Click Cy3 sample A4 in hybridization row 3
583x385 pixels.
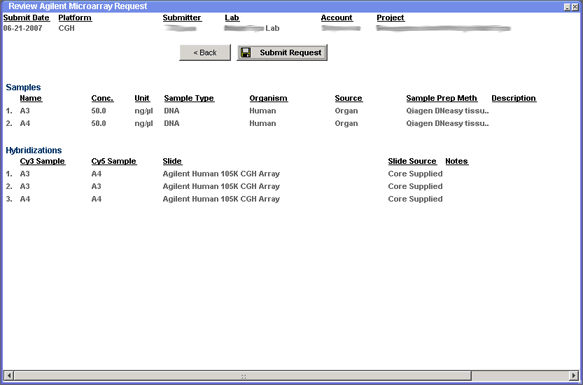coord(25,199)
